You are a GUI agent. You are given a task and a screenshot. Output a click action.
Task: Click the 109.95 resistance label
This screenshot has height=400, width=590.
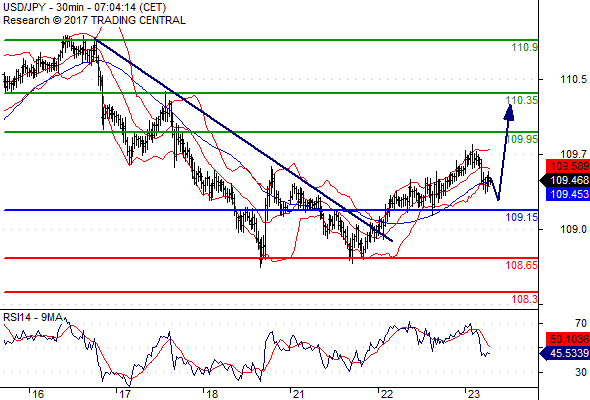coord(522,139)
